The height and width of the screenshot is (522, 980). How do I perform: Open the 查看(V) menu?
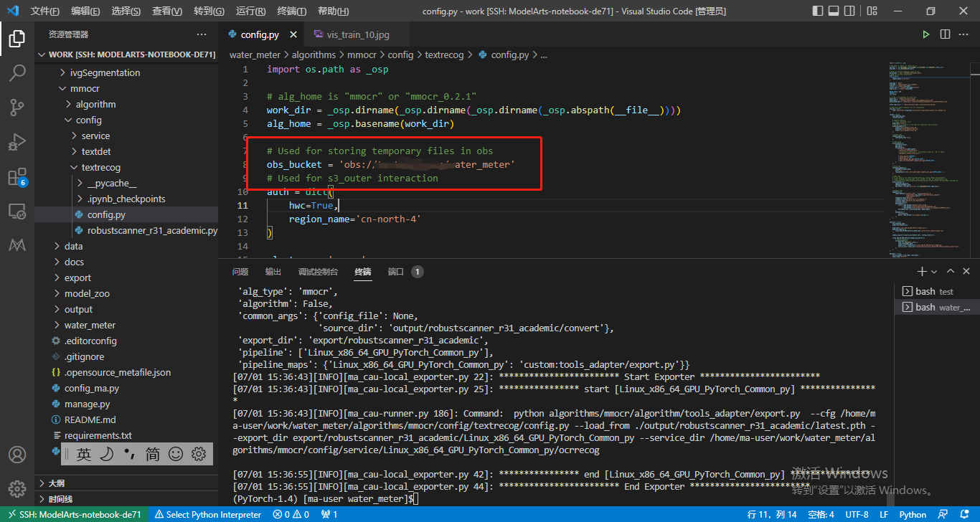pyautogui.click(x=168, y=11)
